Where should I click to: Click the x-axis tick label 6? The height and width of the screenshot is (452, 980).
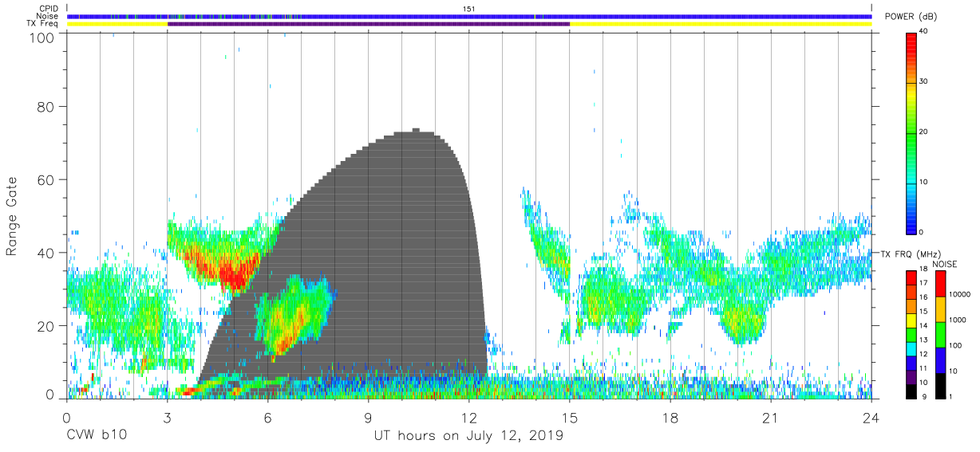coord(267,417)
